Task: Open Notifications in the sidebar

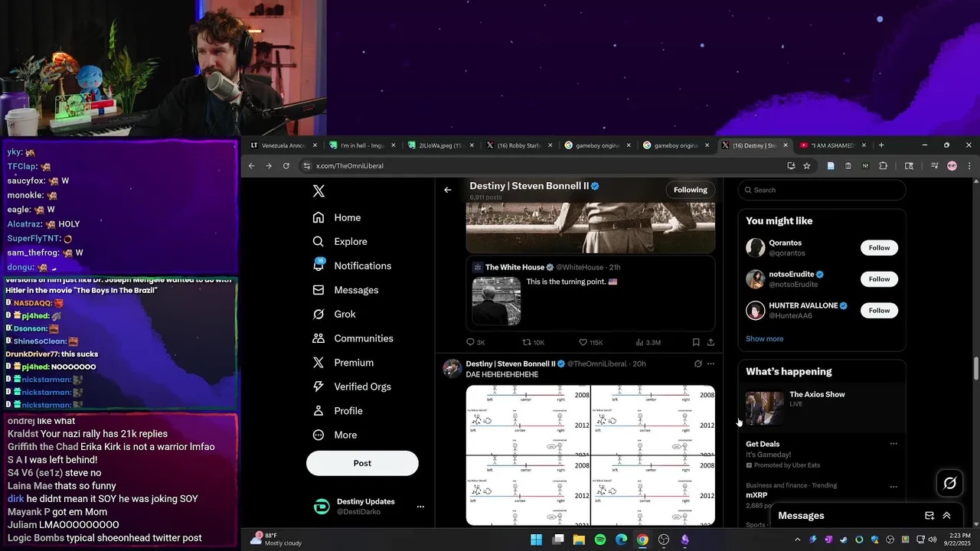Action: [x=352, y=266]
